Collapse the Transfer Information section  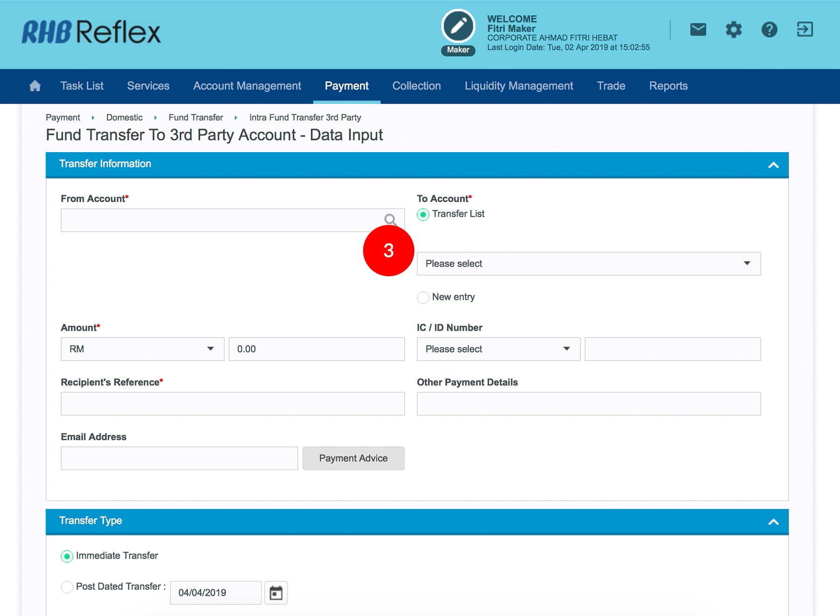click(773, 165)
